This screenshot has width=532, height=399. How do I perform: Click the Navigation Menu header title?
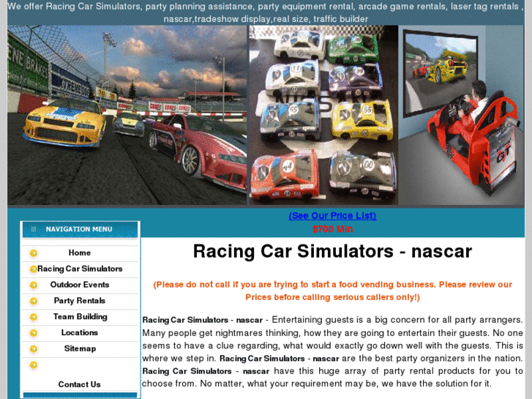coord(79,229)
